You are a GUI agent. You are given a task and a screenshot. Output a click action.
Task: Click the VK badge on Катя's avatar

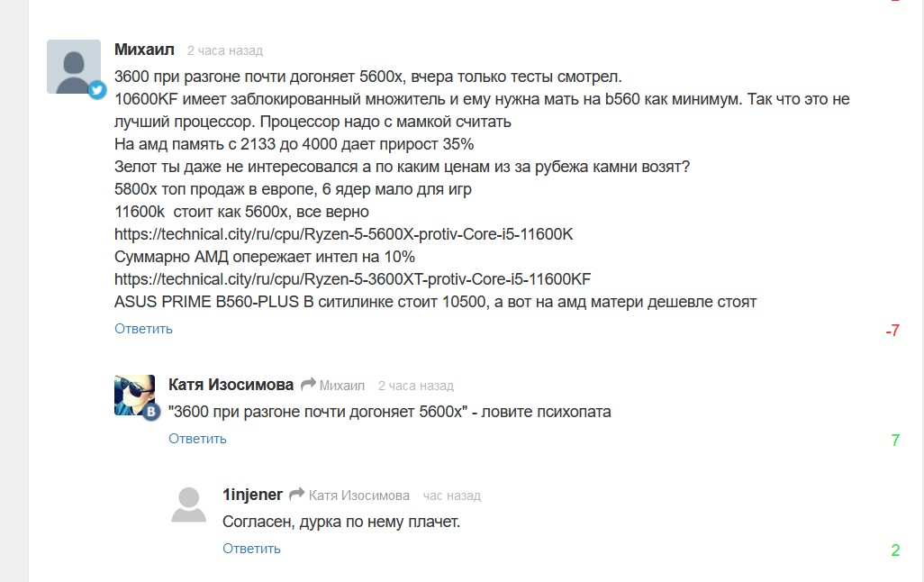[152, 412]
